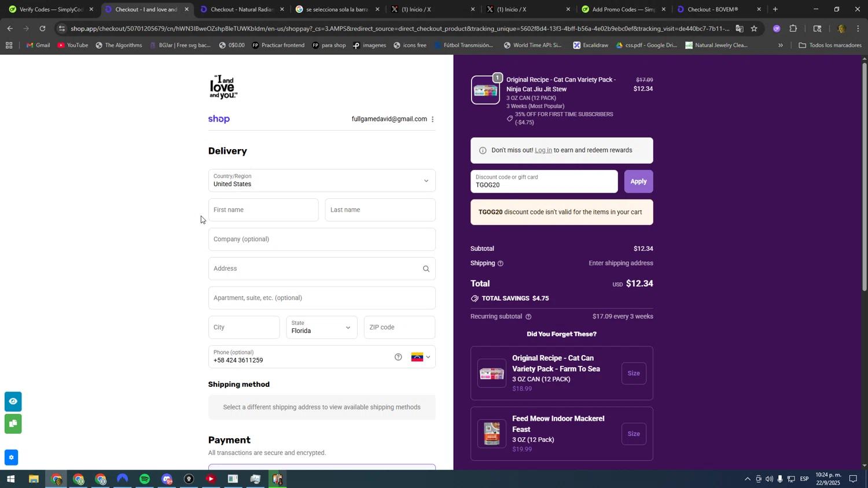Screen dimensions: 868x488
Task: Click the Company (optional) field
Action: 322,239
